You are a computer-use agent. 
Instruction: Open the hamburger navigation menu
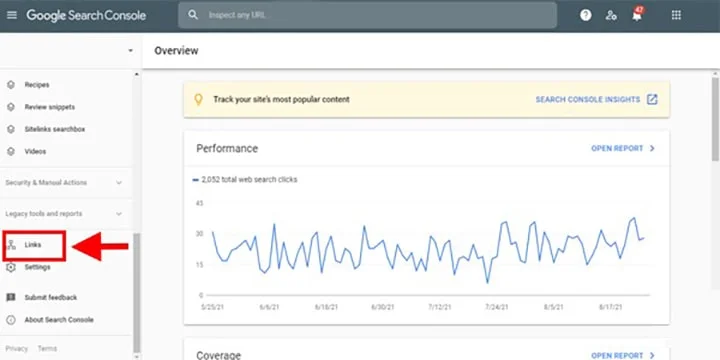click(12, 15)
